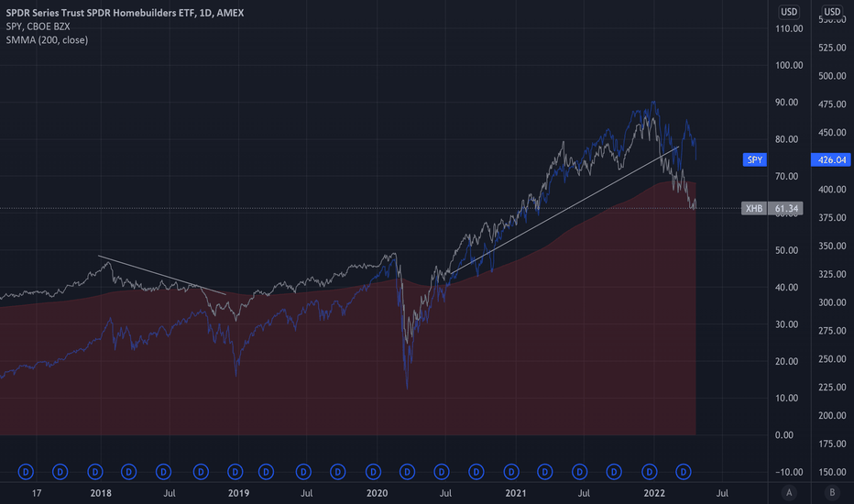Click the 40.00 price axis label
854x504 pixels.
(x=789, y=288)
